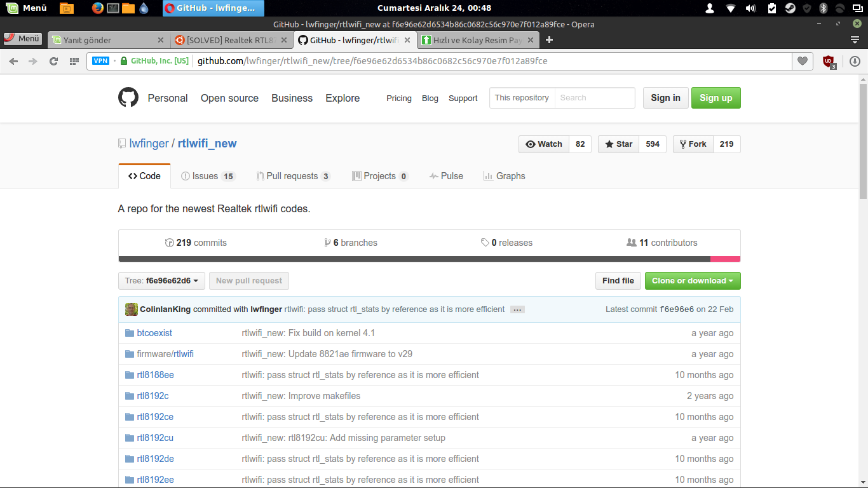Open the orange folder Files launcher in the panel
Viewport: 868px width, 488px height.
[128, 8]
